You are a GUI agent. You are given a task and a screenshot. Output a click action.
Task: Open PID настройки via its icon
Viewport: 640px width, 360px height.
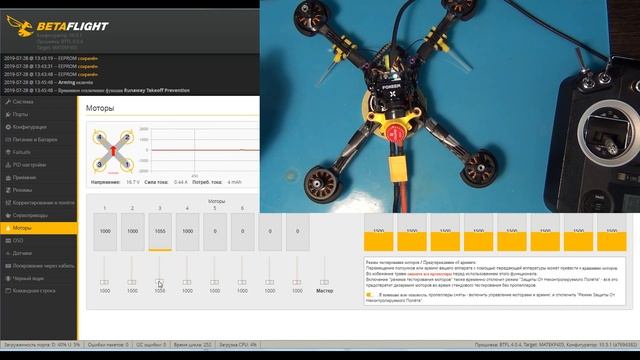point(8,165)
